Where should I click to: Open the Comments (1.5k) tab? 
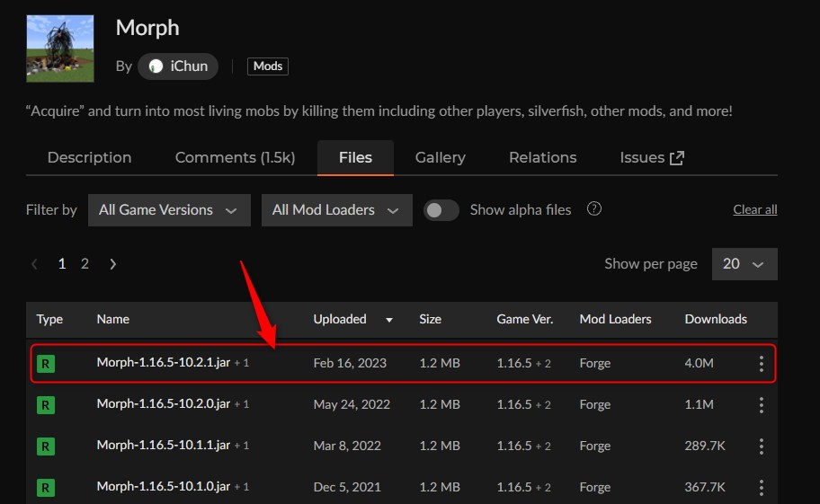tap(235, 157)
